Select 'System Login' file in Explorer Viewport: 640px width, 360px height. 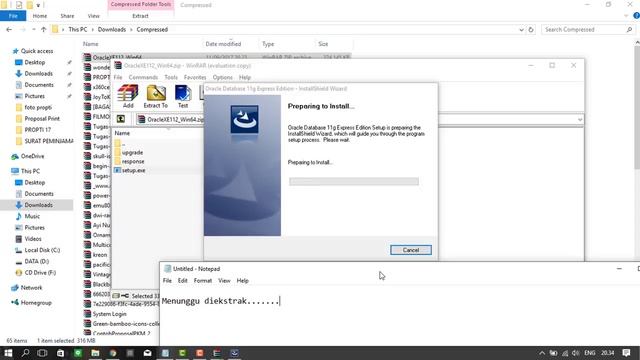tap(109, 314)
